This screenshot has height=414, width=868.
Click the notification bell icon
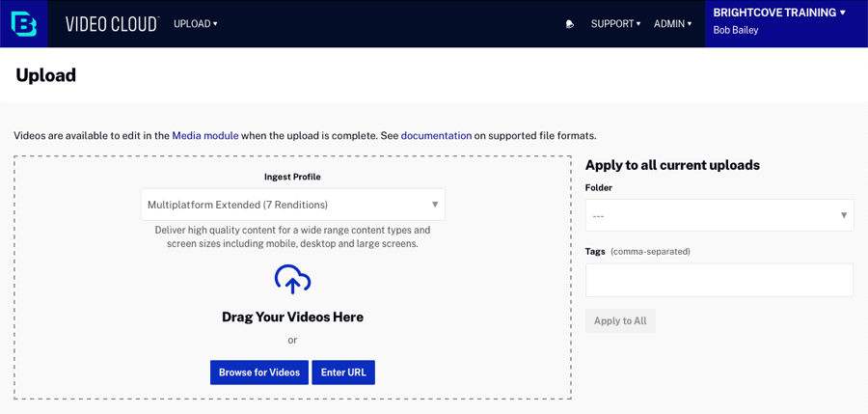(x=570, y=24)
